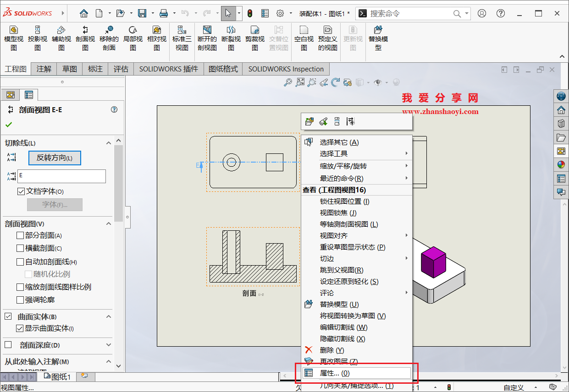Click the Broken-out Section (断开的剖视图) tool
The image size is (569, 392).
(207, 38)
